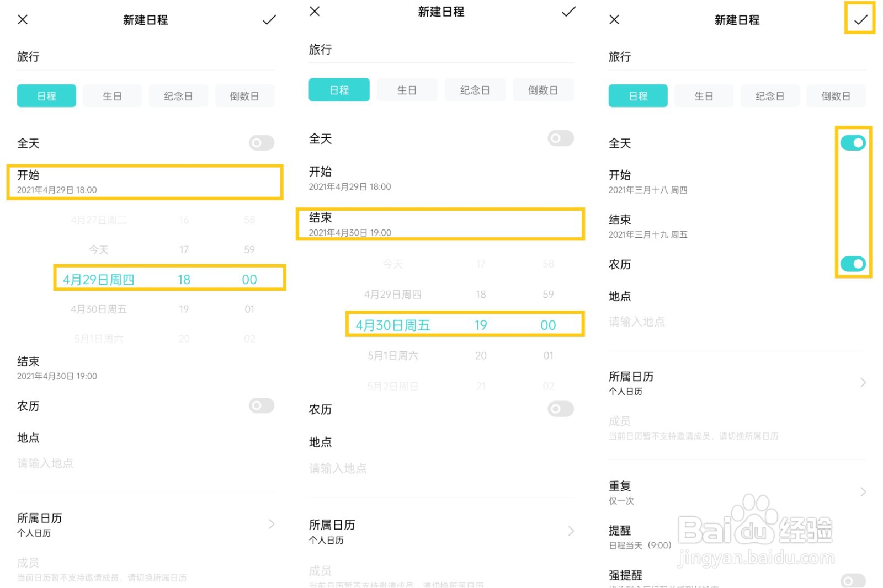Turn off the enabled 农历 lunar switch
The image size is (883, 588).
click(853, 264)
